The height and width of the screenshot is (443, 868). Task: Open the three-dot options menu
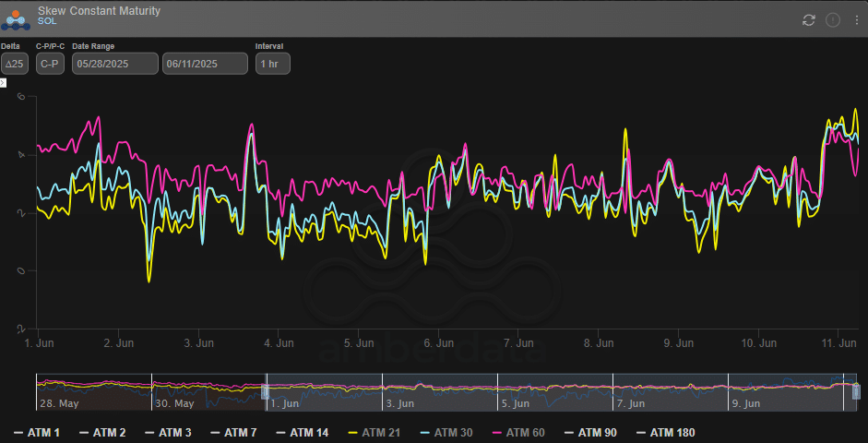(x=855, y=19)
